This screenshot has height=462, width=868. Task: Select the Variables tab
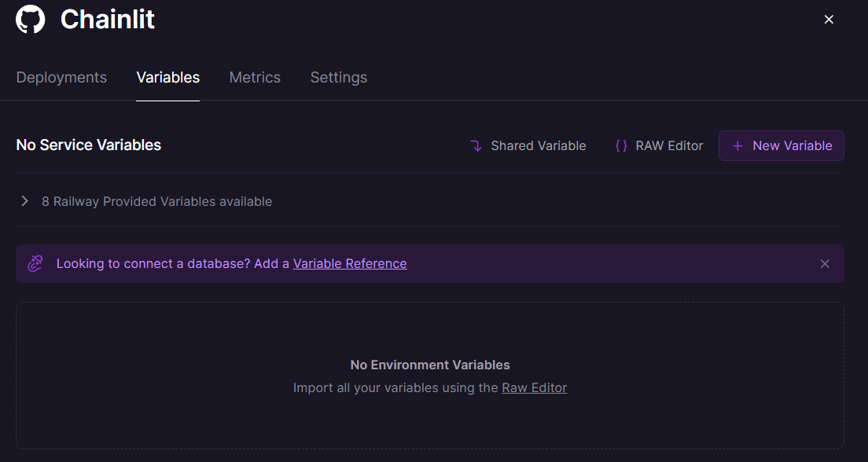point(167,78)
